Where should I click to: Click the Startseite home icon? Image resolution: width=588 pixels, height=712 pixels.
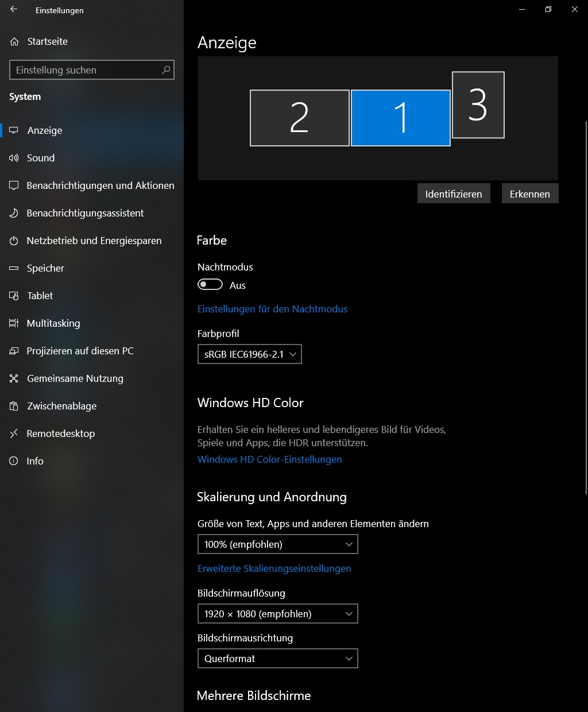point(14,41)
